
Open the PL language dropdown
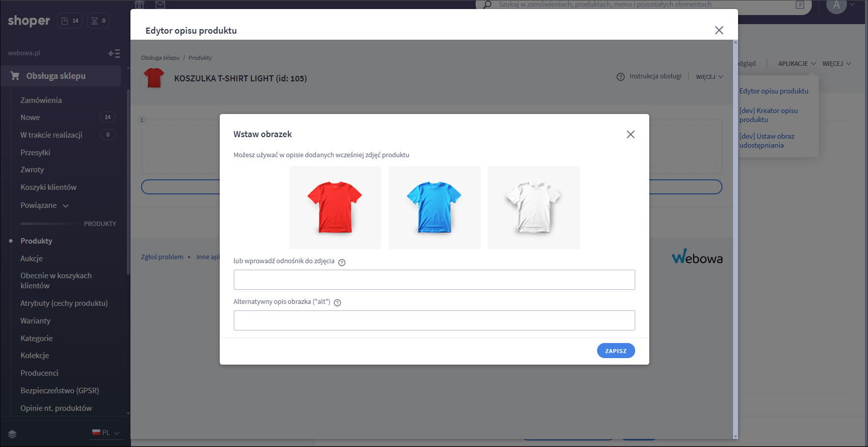pyautogui.click(x=106, y=432)
